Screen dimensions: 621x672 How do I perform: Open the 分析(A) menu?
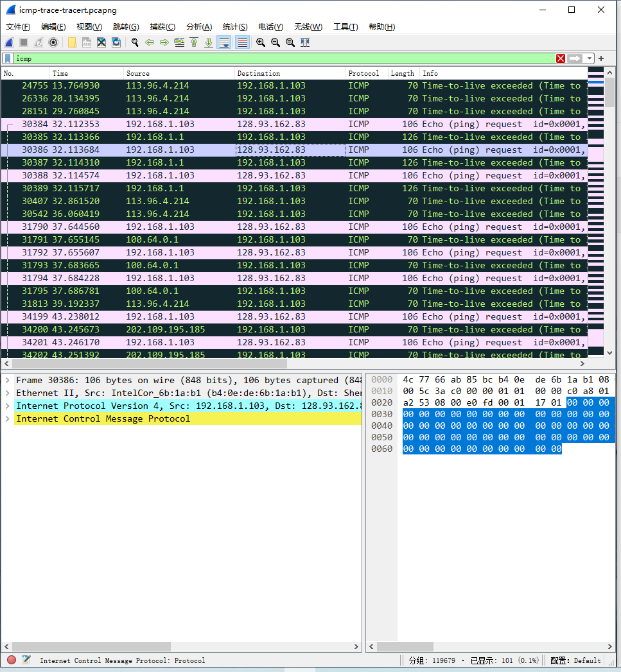[198, 26]
